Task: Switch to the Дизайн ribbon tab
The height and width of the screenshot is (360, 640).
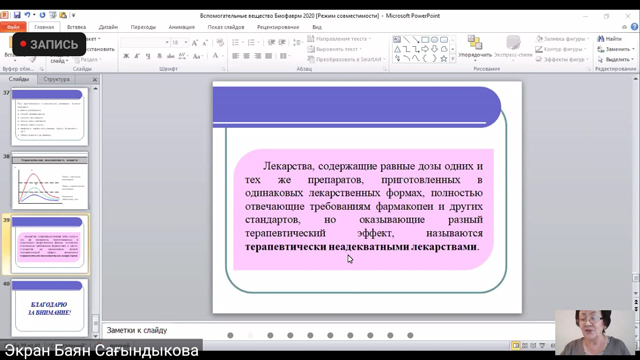Action: pos(108,27)
